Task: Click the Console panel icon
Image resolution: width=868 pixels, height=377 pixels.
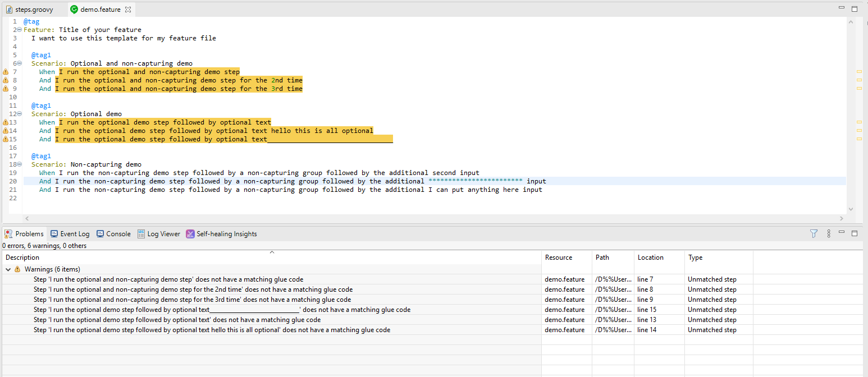Action: coord(113,233)
